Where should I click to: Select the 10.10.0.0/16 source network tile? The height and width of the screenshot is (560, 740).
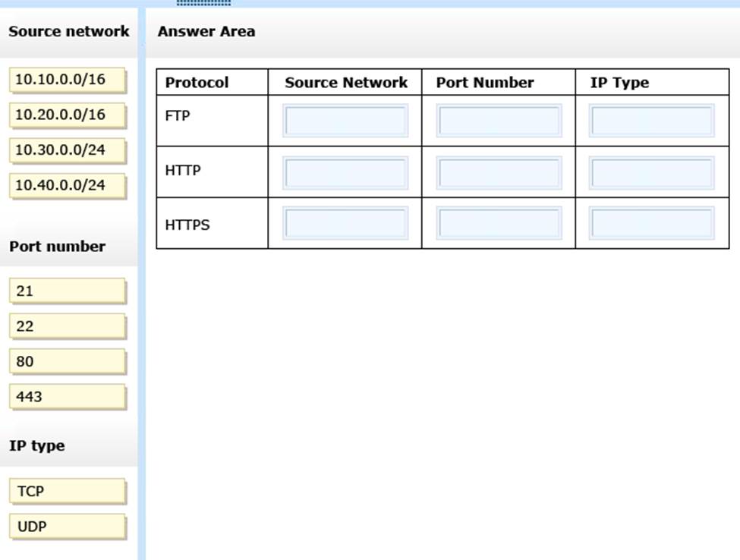67,80
